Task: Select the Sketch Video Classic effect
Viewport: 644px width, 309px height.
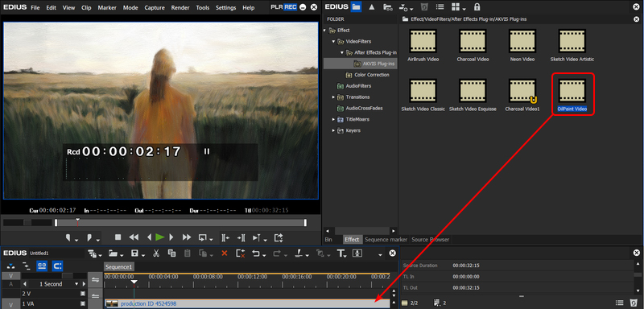Action: [x=423, y=95]
